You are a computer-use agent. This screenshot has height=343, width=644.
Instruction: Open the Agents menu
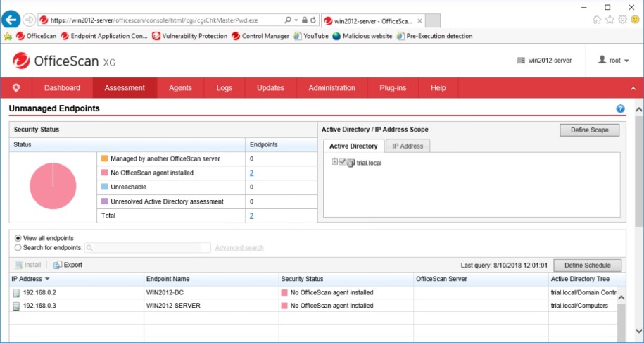click(x=180, y=88)
